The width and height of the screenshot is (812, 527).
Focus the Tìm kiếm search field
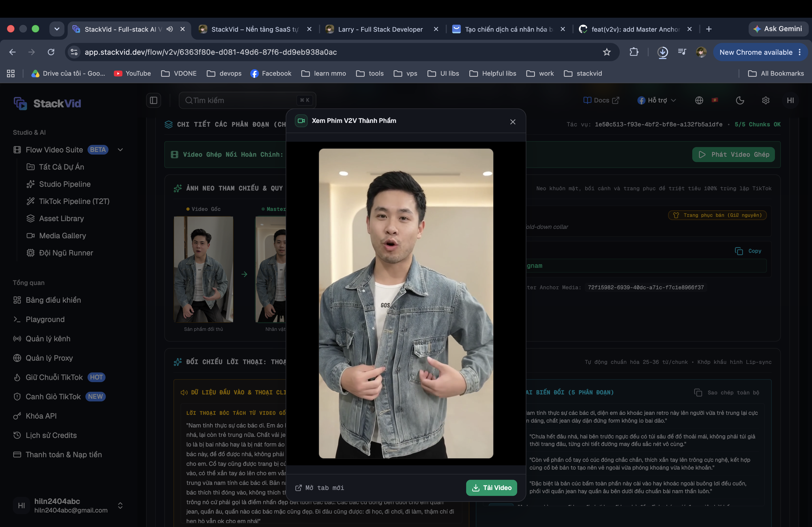[247, 100]
